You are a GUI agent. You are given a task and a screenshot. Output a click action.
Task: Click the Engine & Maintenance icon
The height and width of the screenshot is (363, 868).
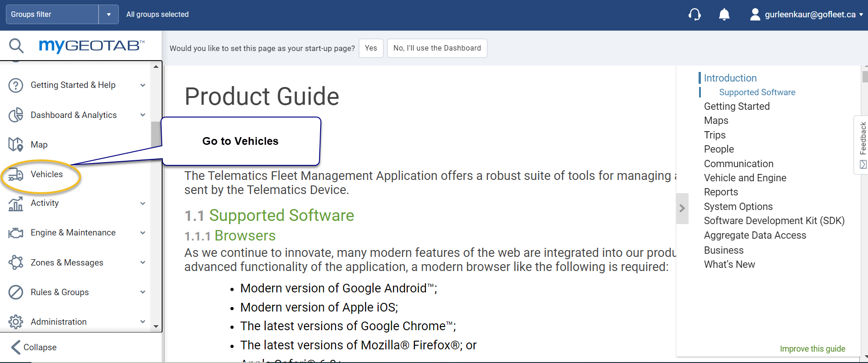pyautogui.click(x=15, y=233)
